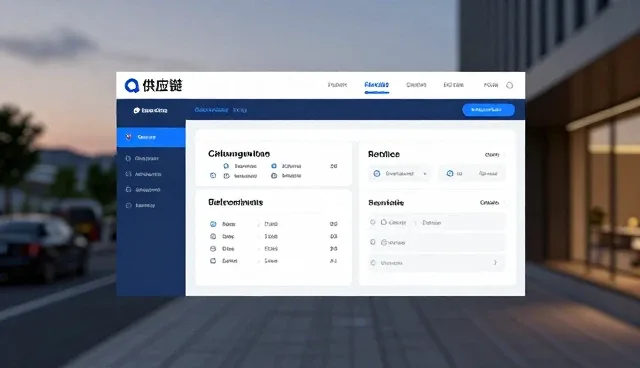
Task: Select the leftmost top navigation tab
Action: pyautogui.click(x=337, y=85)
